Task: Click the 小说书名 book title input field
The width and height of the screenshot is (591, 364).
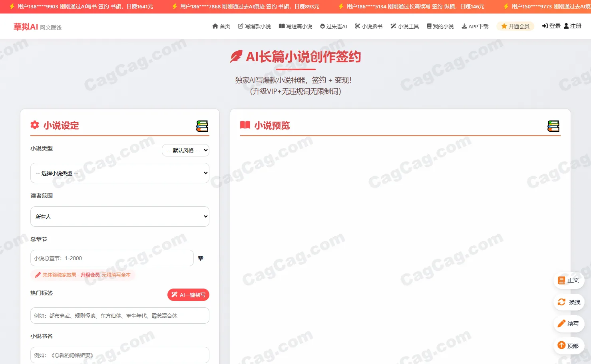Action: 120,355
